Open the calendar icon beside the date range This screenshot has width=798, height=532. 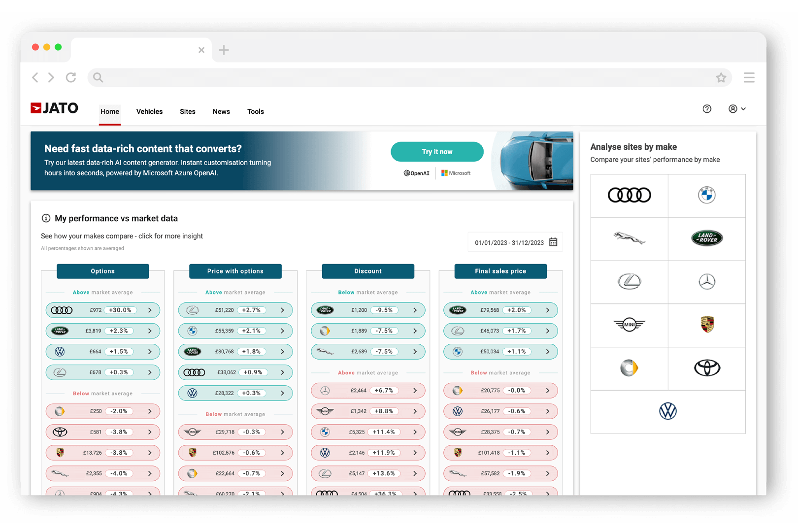coord(553,242)
